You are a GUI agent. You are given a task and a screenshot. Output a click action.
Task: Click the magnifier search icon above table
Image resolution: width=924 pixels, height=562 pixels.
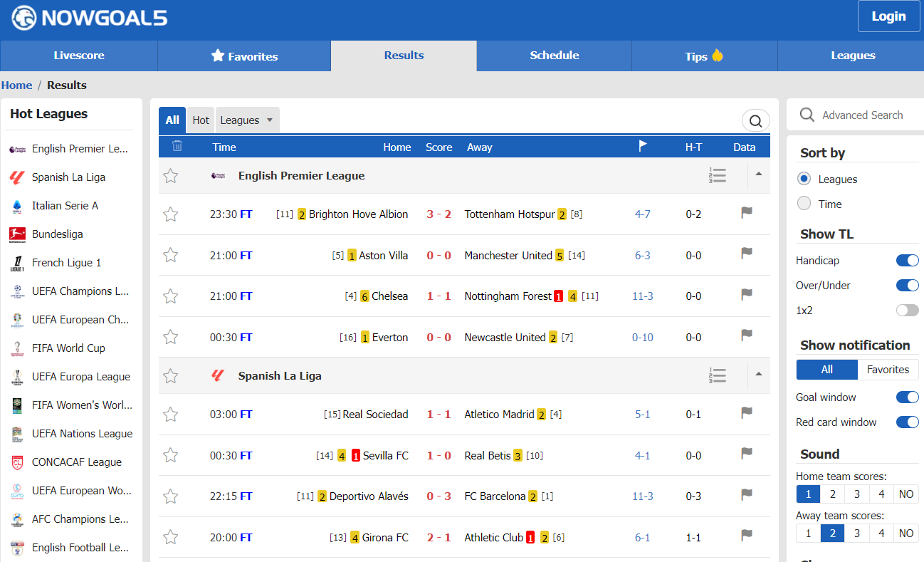(x=756, y=120)
